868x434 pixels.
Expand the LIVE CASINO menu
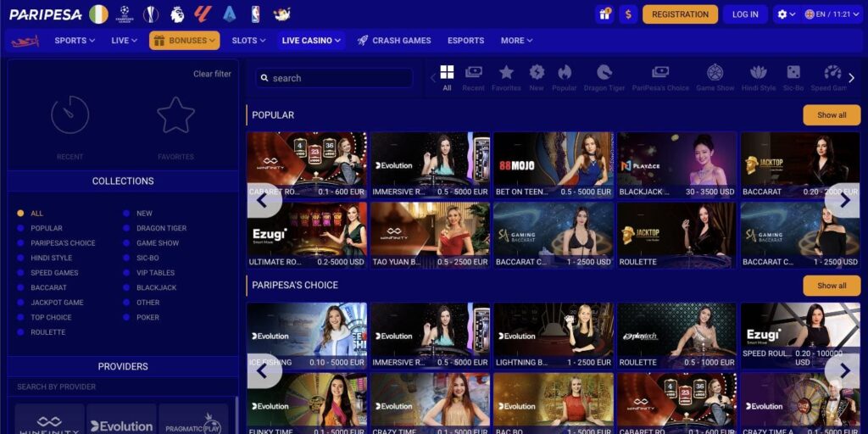[x=311, y=41]
